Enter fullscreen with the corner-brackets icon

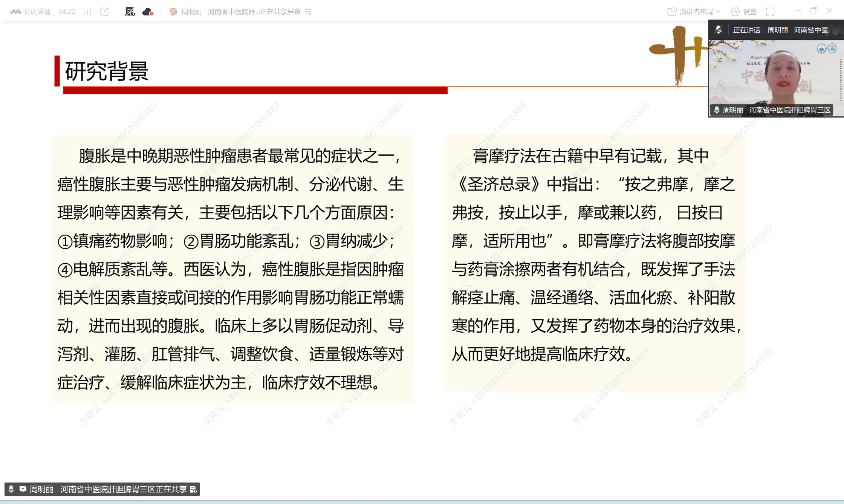coord(770,12)
